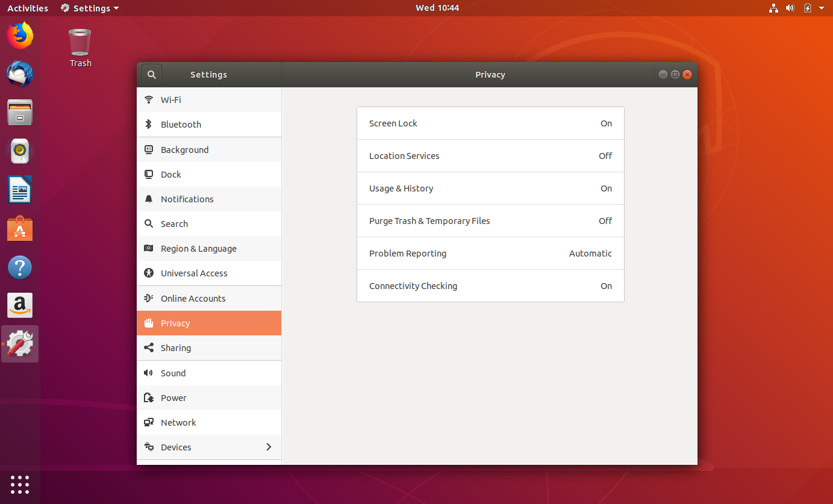
Task: Select the Privacy hand icon
Action: pyautogui.click(x=149, y=323)
